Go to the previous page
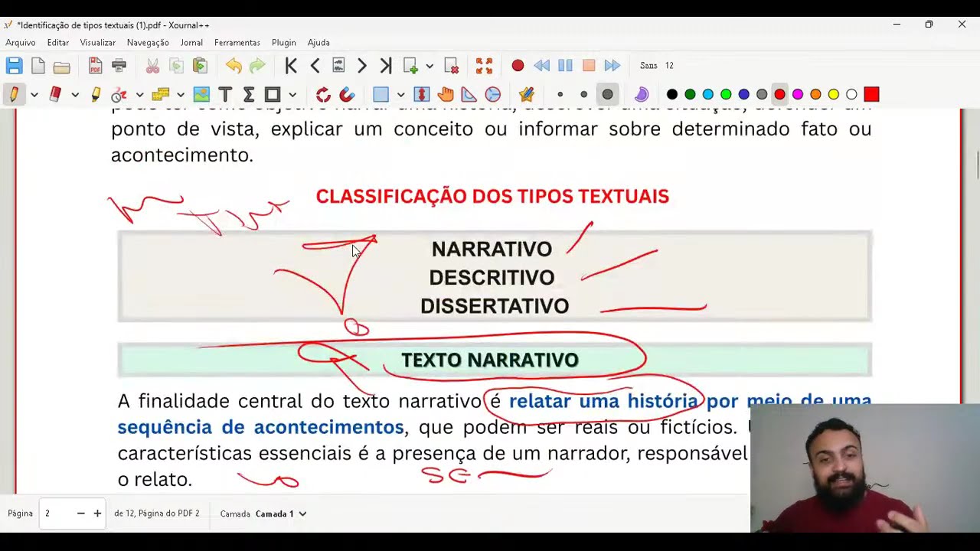This screenshot has width=980, height=551. point(315,66)
